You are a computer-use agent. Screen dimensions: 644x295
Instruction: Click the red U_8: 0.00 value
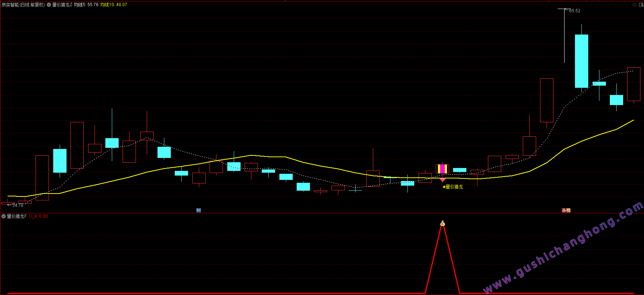pos(38,216)
